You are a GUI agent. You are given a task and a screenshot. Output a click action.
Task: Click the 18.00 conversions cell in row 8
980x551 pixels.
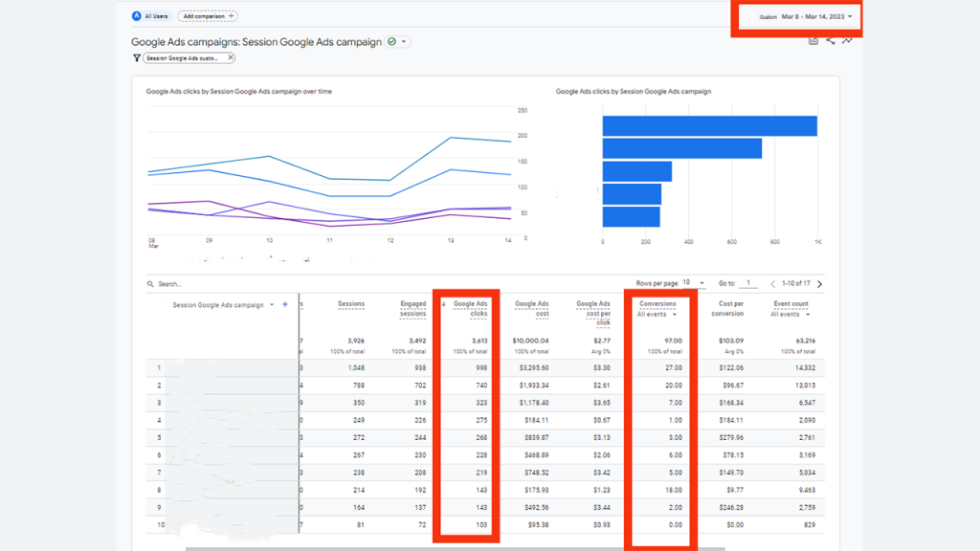[x=673, y=491]
